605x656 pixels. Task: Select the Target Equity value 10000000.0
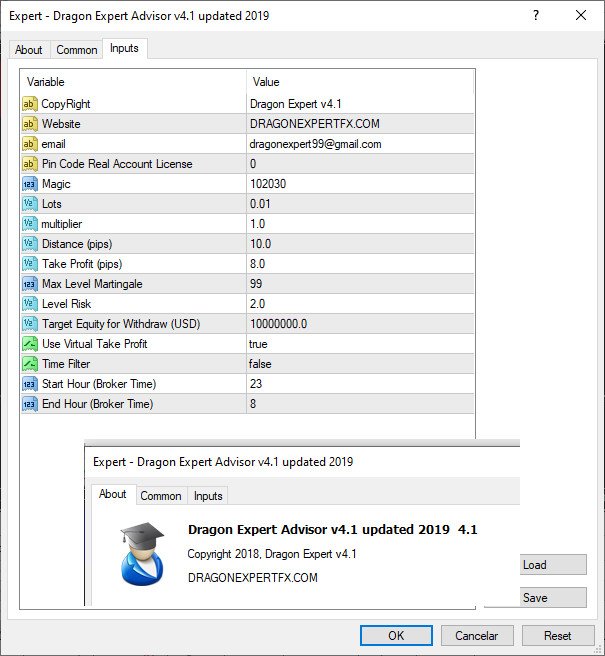[x=361, y=324]
